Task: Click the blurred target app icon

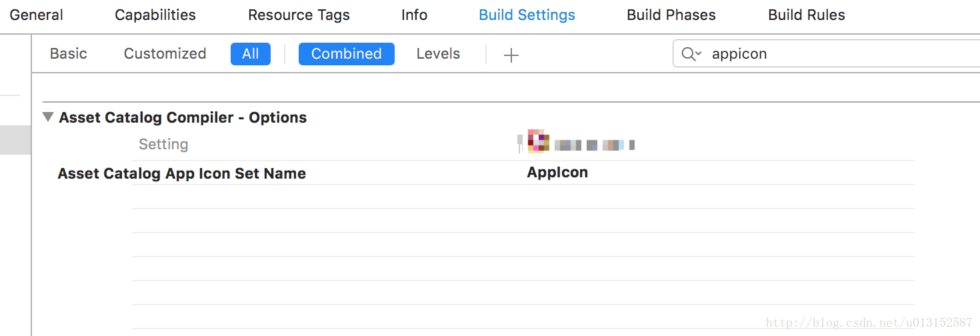Action: point(538,141)
